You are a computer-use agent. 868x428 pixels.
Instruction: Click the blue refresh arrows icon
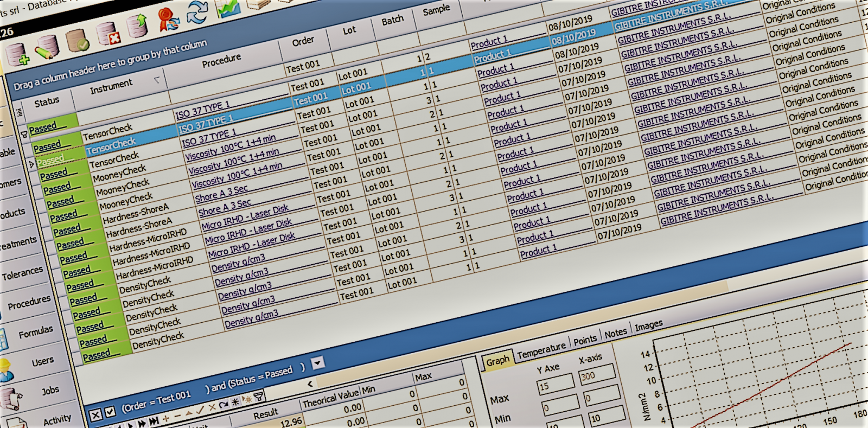197,12
